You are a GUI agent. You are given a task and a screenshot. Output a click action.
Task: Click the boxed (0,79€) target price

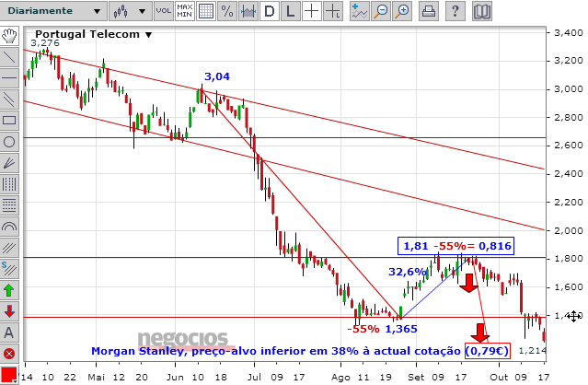487,351
